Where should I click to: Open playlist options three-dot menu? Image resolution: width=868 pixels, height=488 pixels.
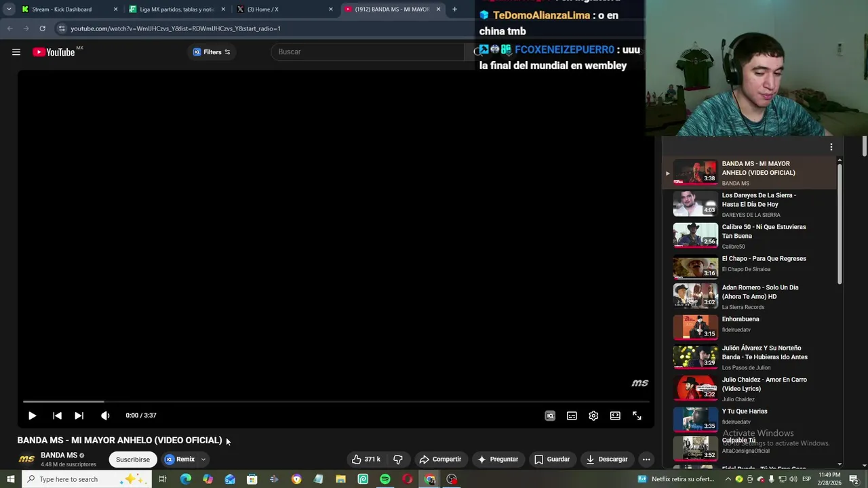point(831,147)
